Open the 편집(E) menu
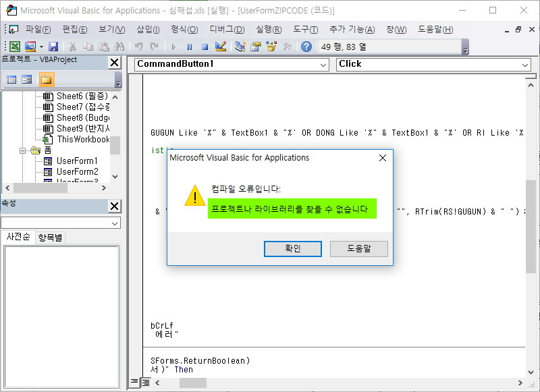Image resolution: width=540 pixels, height=392 pixels. click(x=75, y=30)
